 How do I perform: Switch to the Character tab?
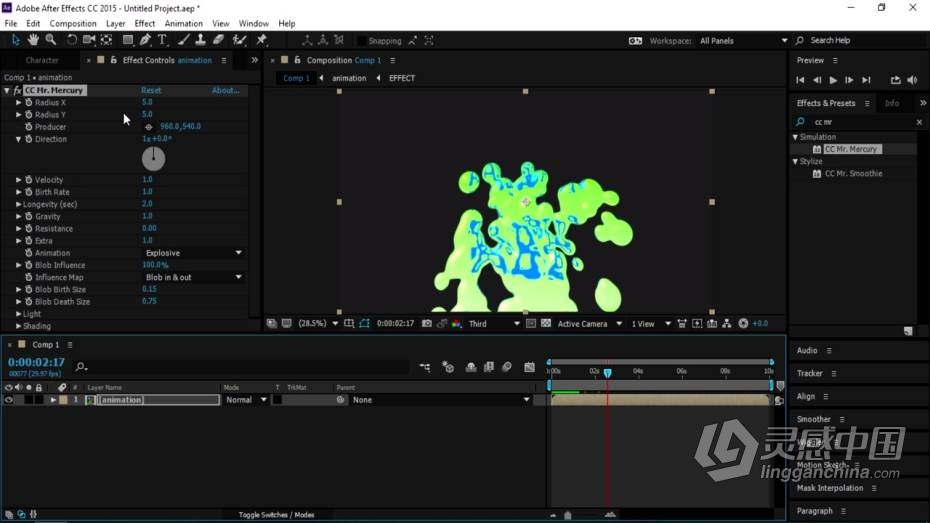tap(42, 60)
